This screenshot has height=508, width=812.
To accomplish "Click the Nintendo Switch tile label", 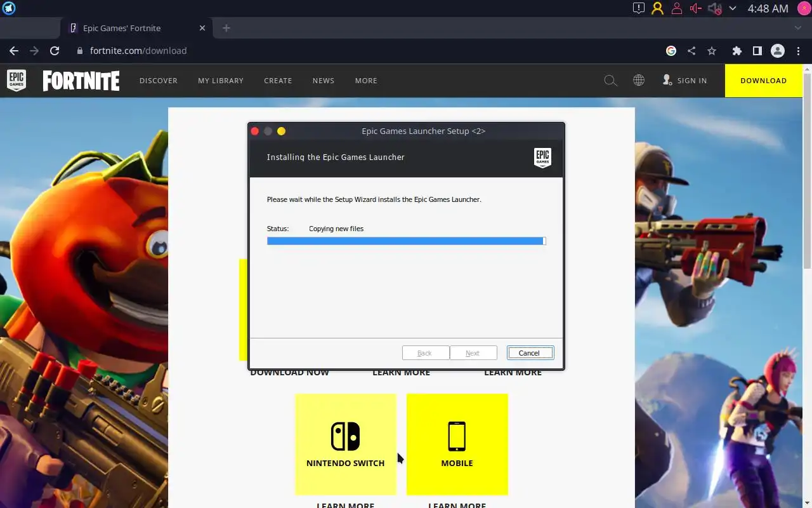I will click(x=345, y=463).
